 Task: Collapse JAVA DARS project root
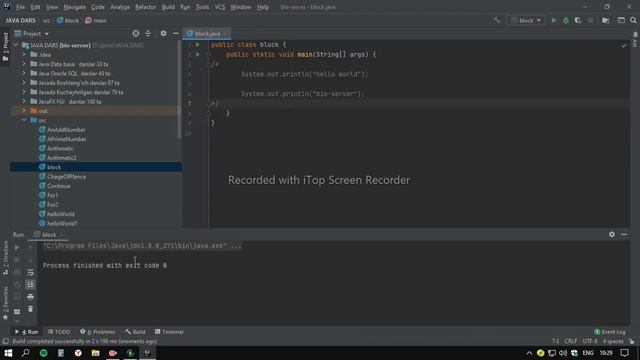point(16,45)
